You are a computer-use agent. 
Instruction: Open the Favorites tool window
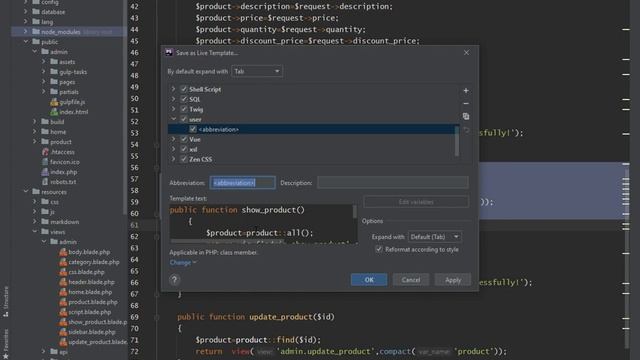[6, 344]
